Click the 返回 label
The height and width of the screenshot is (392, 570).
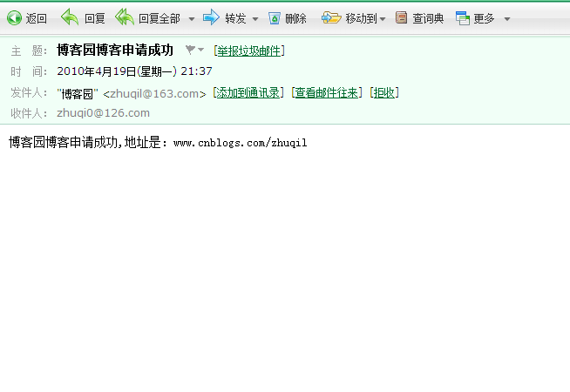[x=37, y=18]
